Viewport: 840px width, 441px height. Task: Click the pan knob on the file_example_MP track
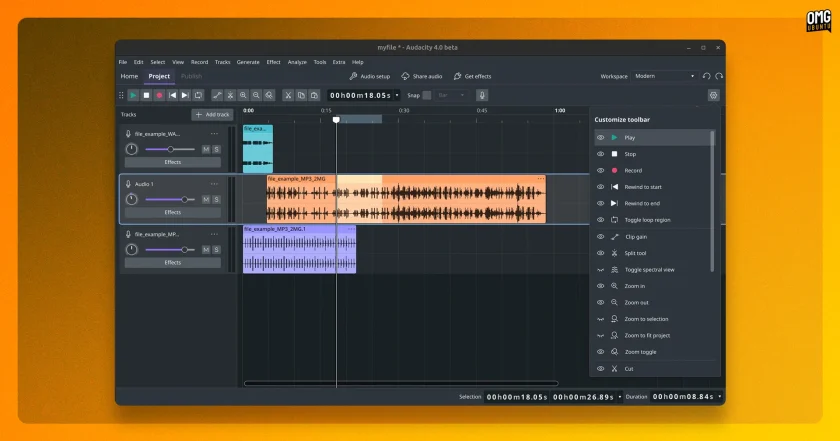[131, 250]
